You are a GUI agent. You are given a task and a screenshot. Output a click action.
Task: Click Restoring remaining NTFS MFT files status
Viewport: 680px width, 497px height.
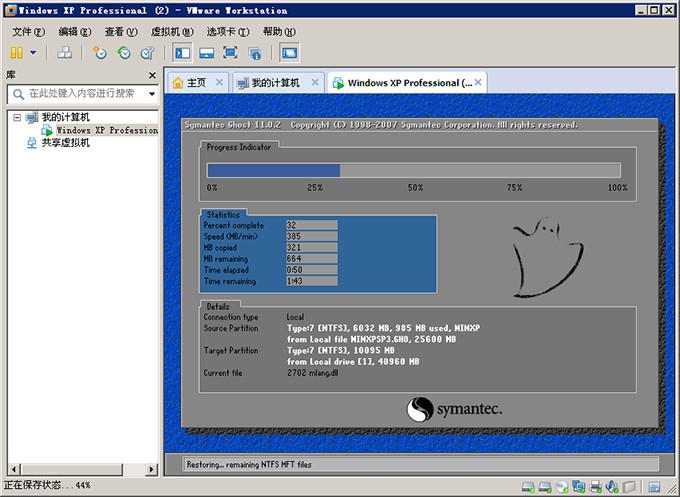click(249, 464)
